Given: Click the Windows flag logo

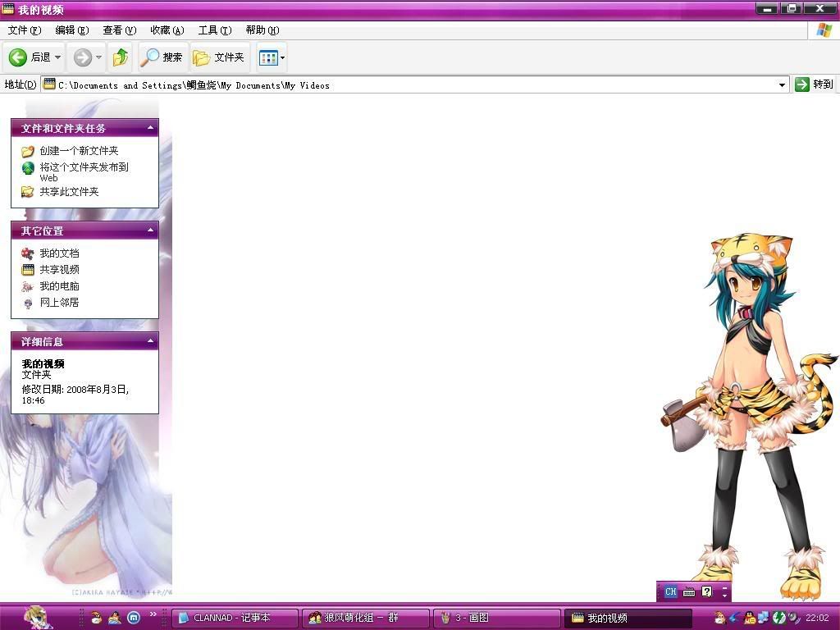Looking at the screenshot, I should pos(824,30).
